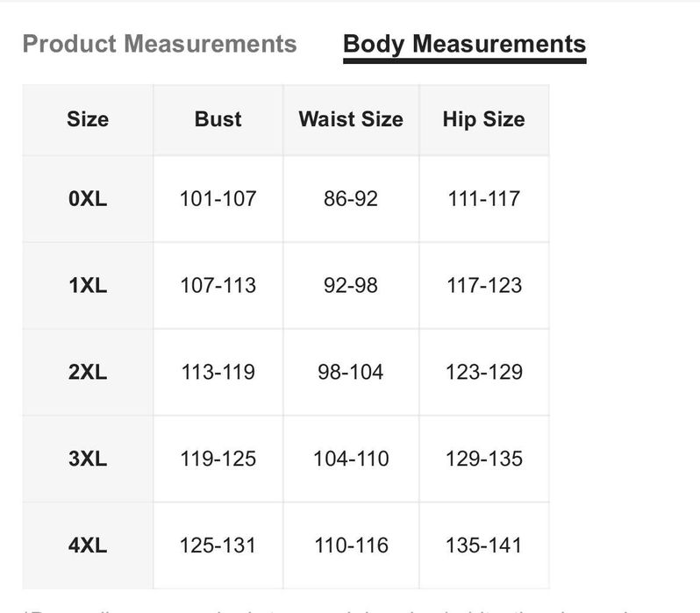This screenshot has width=700, height=613.
Task: Switch to the Product Measurements tab
Action: click(160, 44)
